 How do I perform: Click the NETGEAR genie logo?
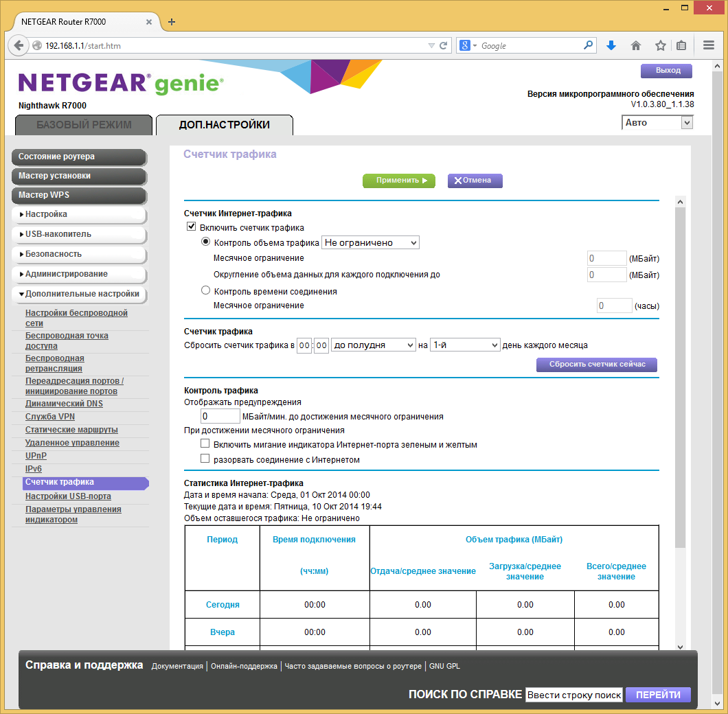[121, 83]
